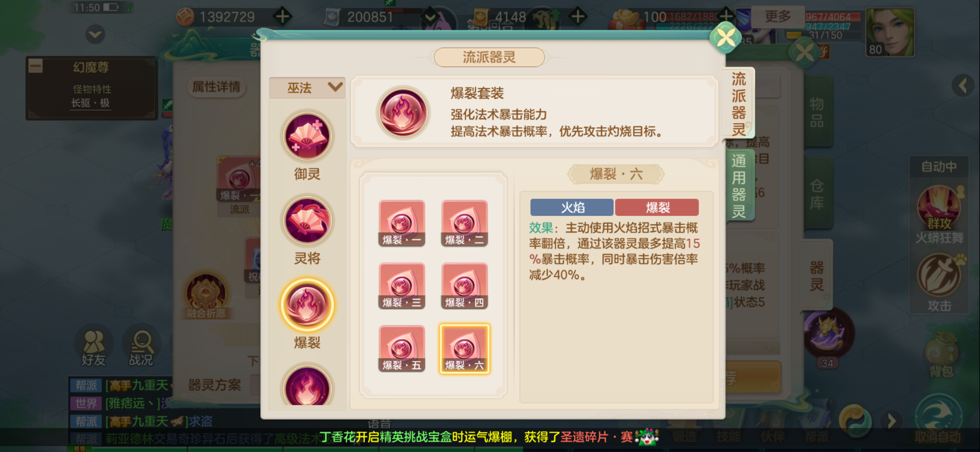The width and height of the screenshot is (980, 452).
Task: Expand the 巫法 dropdown
Action: [x=307, y=88]
